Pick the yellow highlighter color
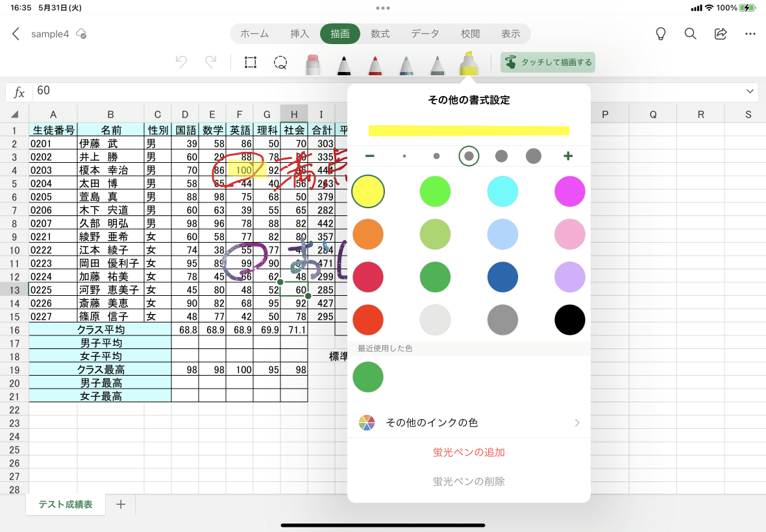This screenshot has width=766, height=532. tap(368, 191)
